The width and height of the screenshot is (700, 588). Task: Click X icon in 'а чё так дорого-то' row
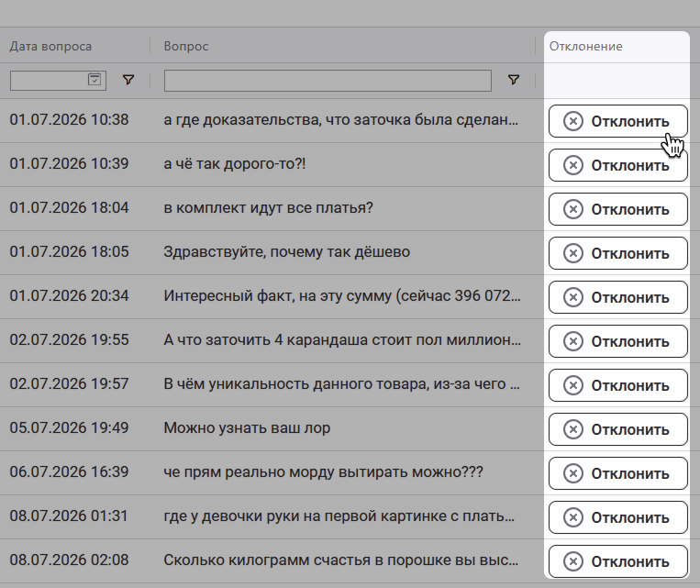coord(573,165)
